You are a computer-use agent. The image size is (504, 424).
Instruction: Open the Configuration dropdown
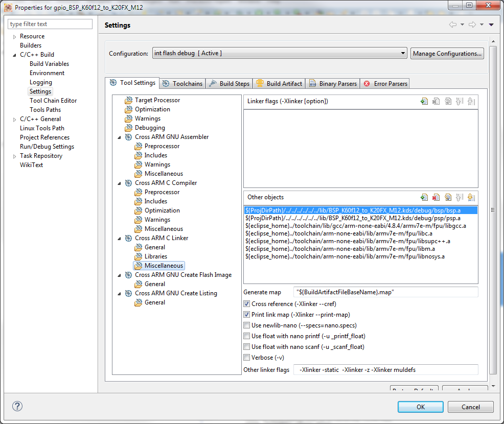point(280,53)
